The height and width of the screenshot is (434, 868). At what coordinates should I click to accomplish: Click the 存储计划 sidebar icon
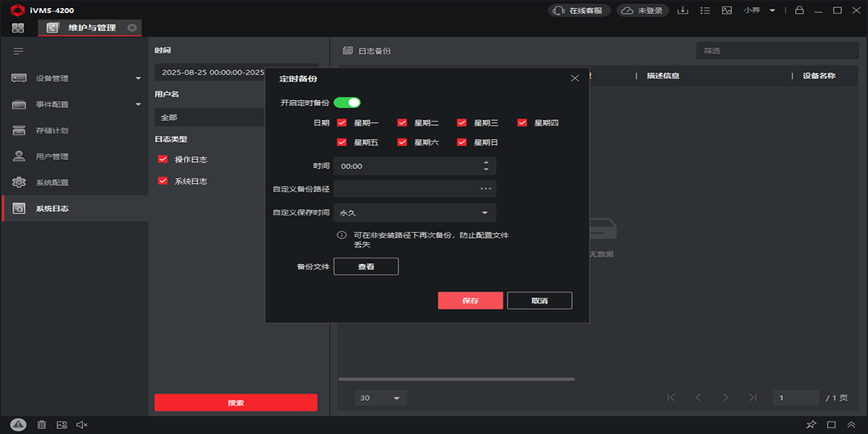point(20,130)
